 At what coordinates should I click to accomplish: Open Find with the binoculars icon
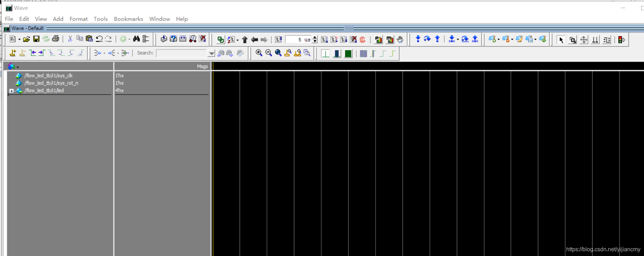136,39
